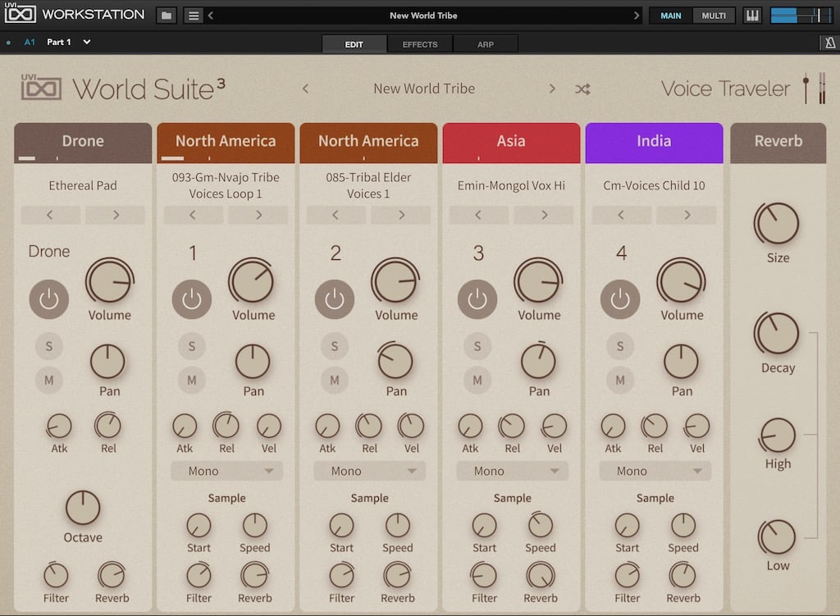
Task: Switch to the EDIT tab
Action: [354, 44]
